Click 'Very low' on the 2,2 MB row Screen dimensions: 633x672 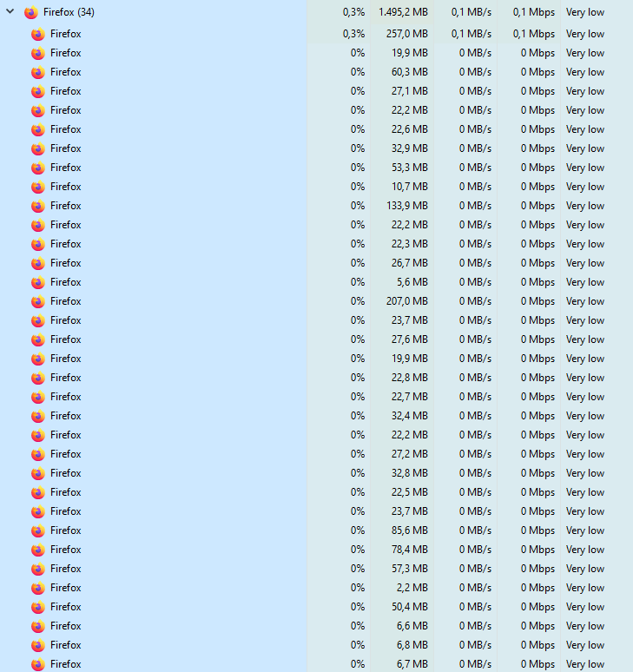[x=585, y=588]
